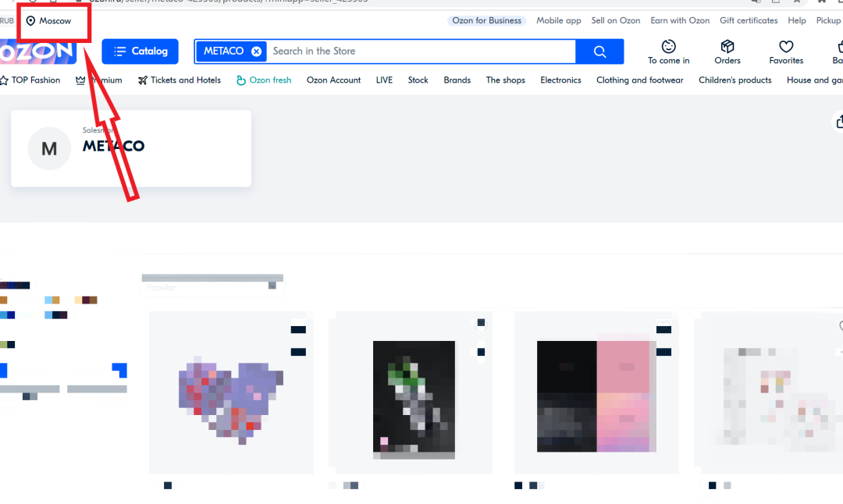Open the Electronics category
The height and width of the screenshot is (504, 843).
pos(560,80)
